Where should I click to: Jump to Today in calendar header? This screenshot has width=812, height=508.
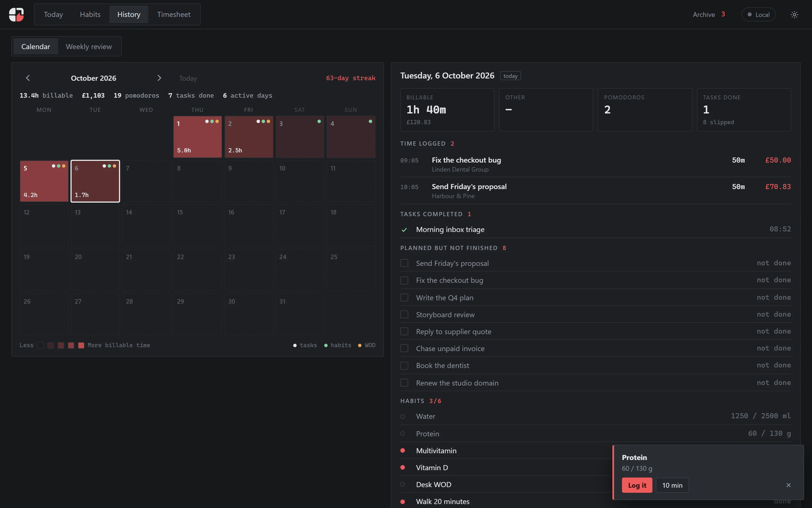click(x=188, y=78)
